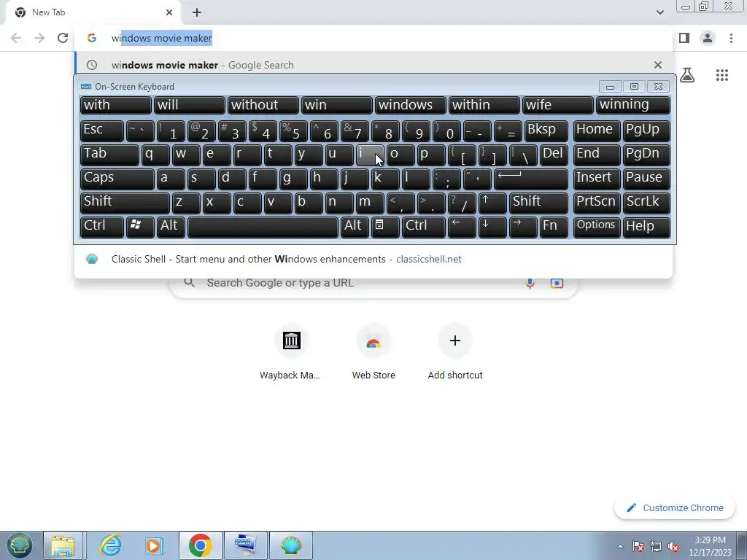Viewport: 747px width, 560px height.
Task: Click the keyboard Help key
Action: coord(646,227)
